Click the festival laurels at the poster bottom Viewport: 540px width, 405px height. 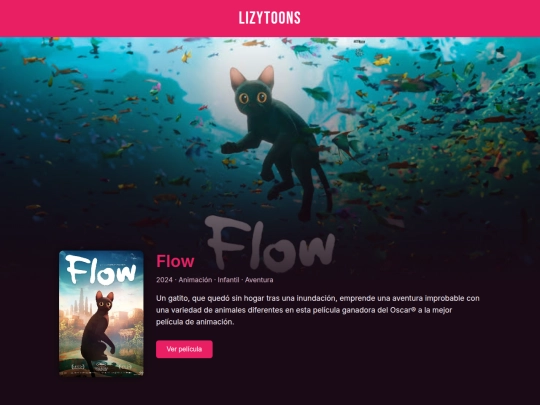point(101,367)
